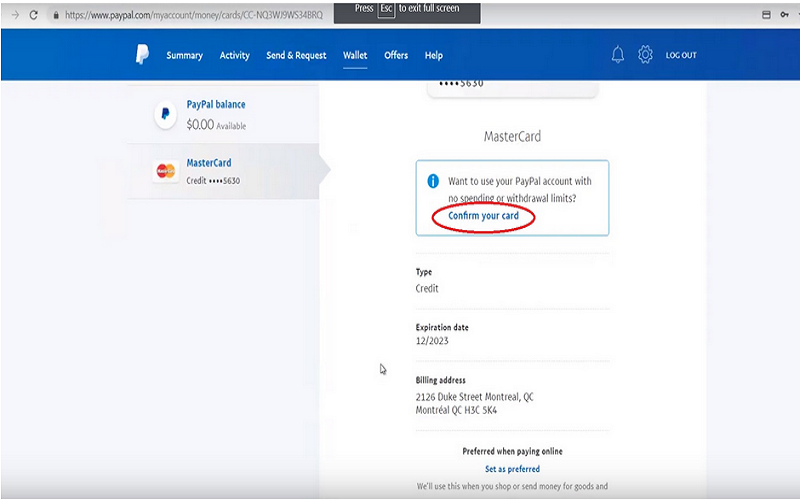
Task: Click the Type value Credit
Action: [x=427, y=288]
